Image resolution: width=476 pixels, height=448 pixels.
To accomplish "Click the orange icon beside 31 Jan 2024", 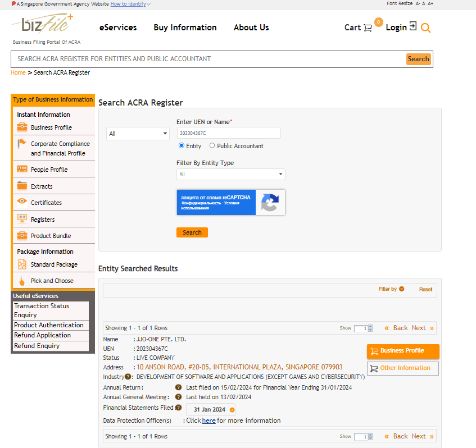I will tap(232, 410).
